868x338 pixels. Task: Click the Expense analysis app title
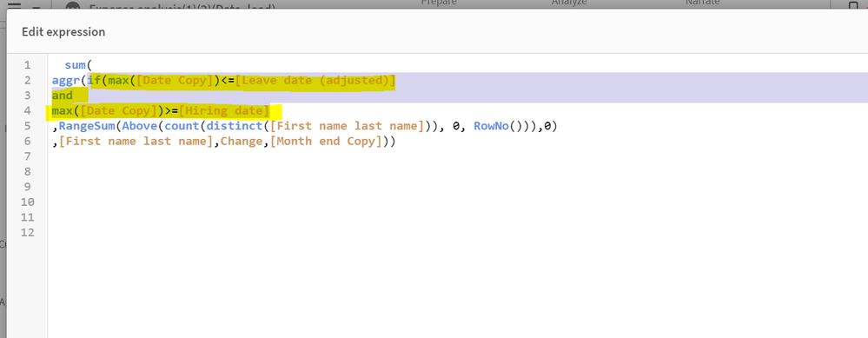(x=182, y=6)
